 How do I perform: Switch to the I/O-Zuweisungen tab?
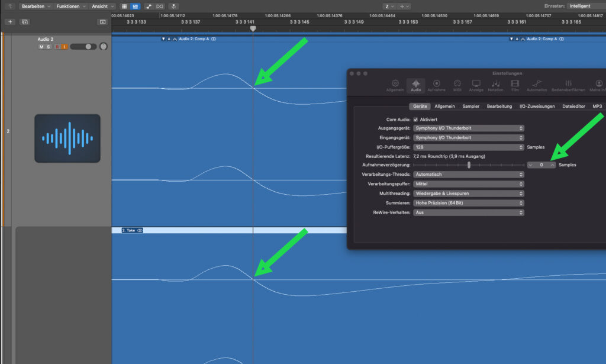point(537,107)
